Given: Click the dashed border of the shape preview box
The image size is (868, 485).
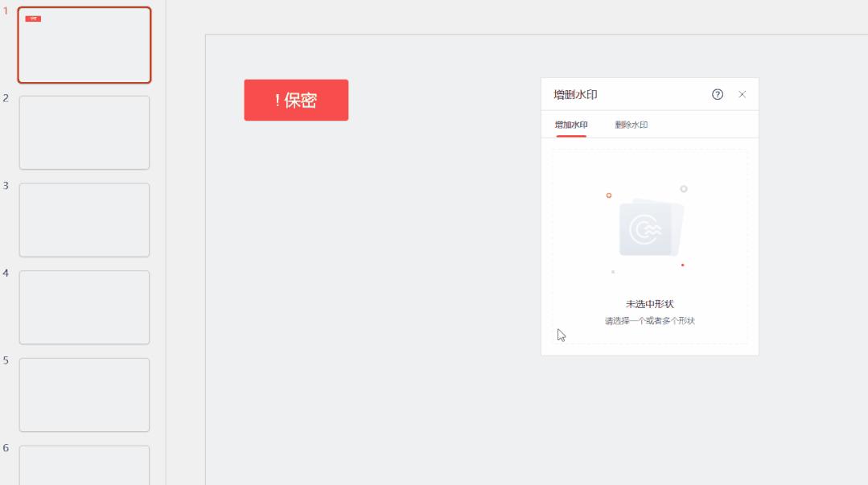Looking at the screenshot, I should [x=650, y=149].
